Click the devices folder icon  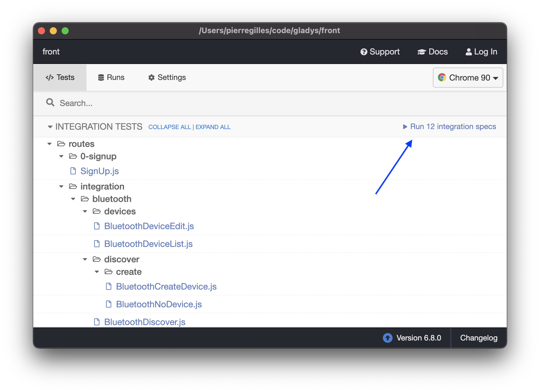[x=97, y=211]
